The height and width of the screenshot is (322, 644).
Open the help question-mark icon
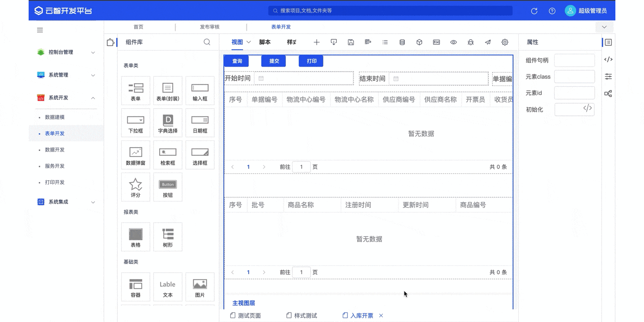[x=552, y=11]
